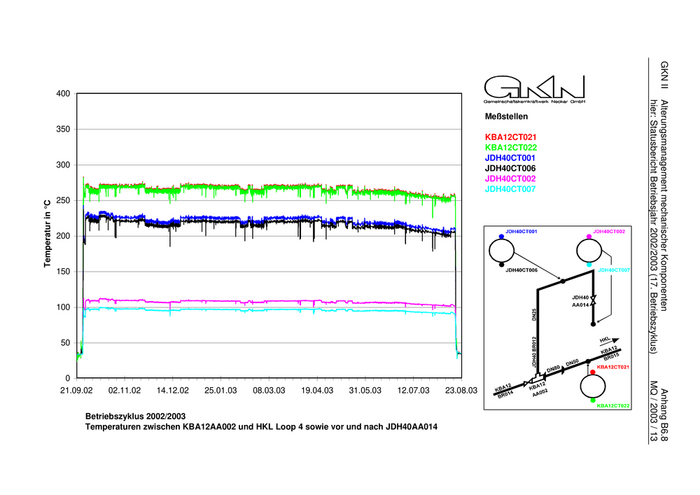Click the red KBA12CT021 sensor dot

[592, 371]
